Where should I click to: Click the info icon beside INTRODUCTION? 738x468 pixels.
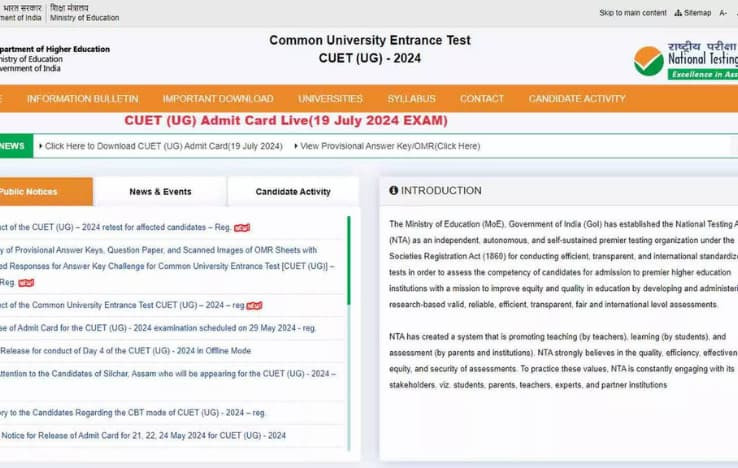coord(393,191)
